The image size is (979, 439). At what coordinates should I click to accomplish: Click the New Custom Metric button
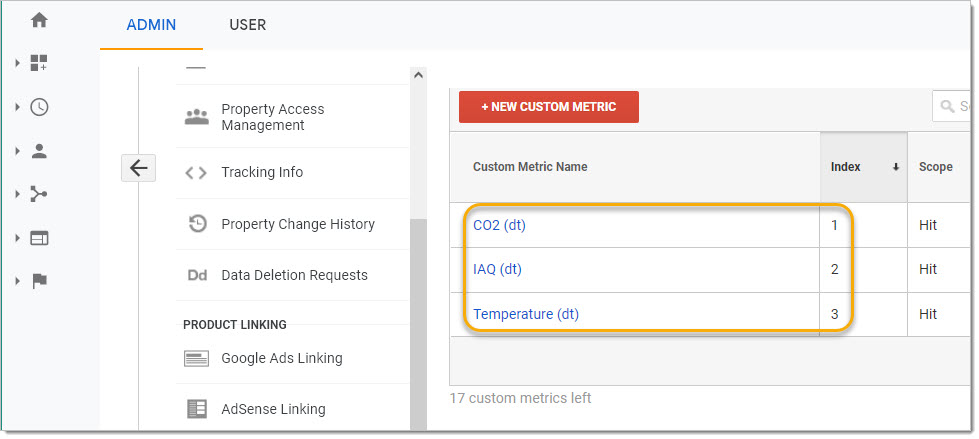coord(548,107)
